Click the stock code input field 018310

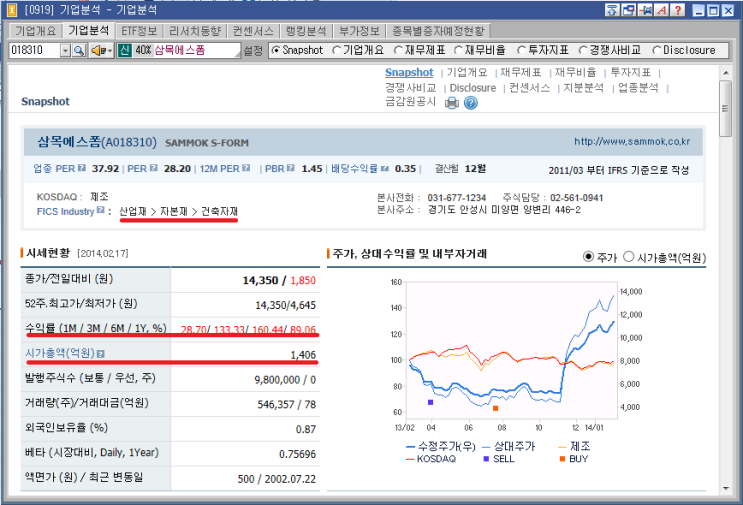tap(35, 50)
